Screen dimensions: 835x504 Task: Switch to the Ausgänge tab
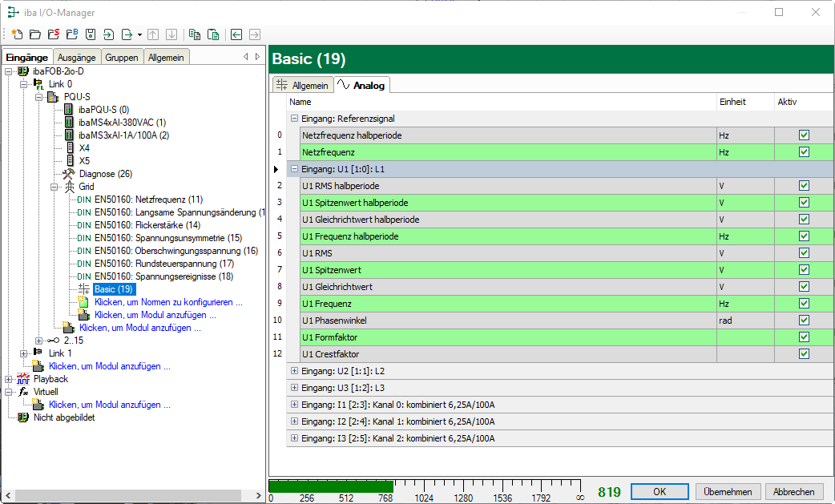pyautogui.click(x=77, y=57)
